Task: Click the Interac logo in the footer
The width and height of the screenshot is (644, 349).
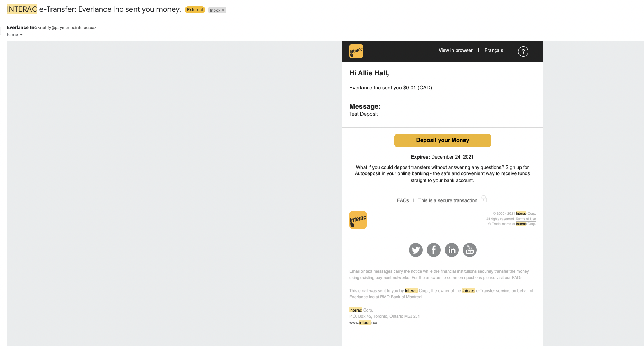Action: click(358, 220)
